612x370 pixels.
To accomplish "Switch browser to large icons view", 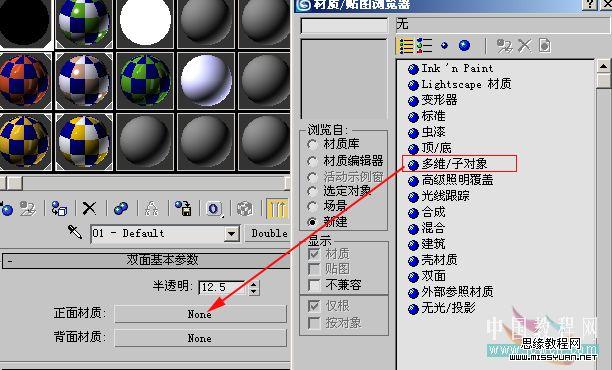I will 464,46.
